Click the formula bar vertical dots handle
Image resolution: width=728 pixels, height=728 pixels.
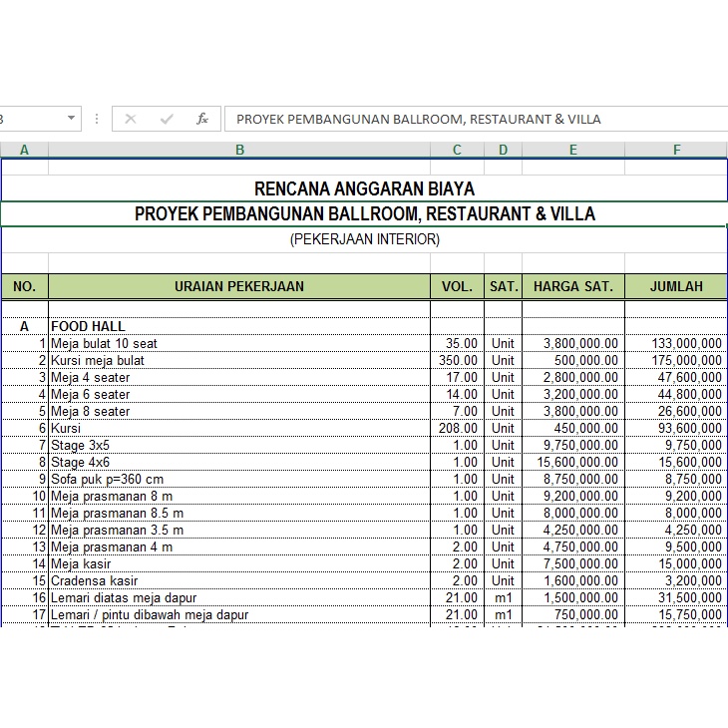click(97, 119)
